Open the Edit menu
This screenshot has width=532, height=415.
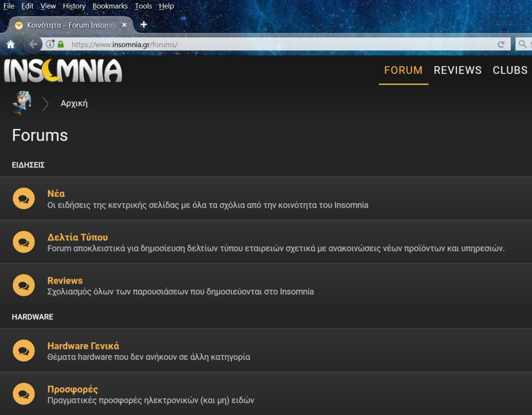[27, 6]
